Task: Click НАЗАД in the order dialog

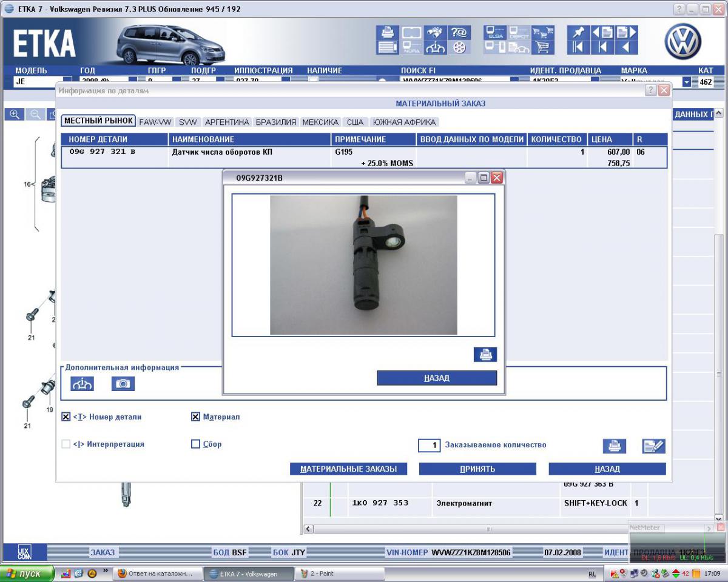Action: click(607, 469)
